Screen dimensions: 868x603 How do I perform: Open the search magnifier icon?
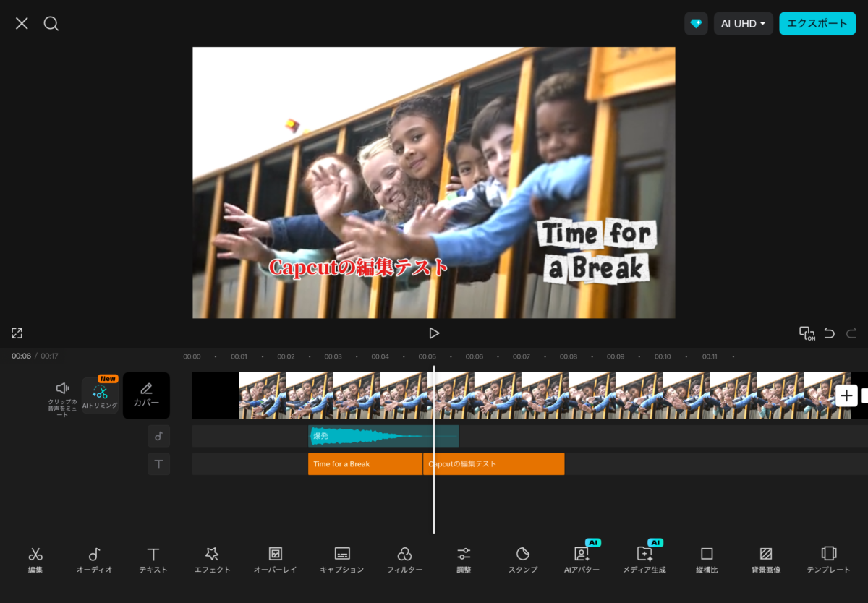tap(51, 23)
